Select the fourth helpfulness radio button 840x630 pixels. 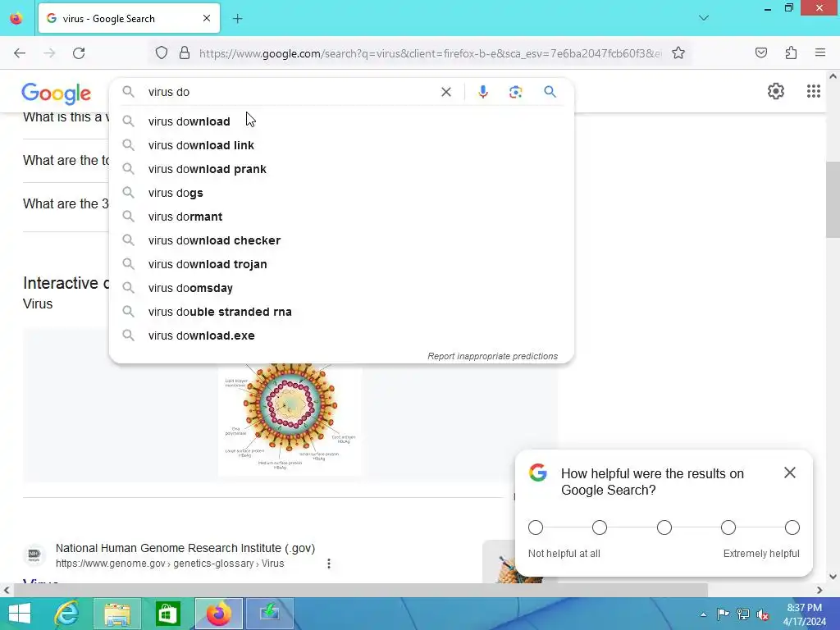728,527
